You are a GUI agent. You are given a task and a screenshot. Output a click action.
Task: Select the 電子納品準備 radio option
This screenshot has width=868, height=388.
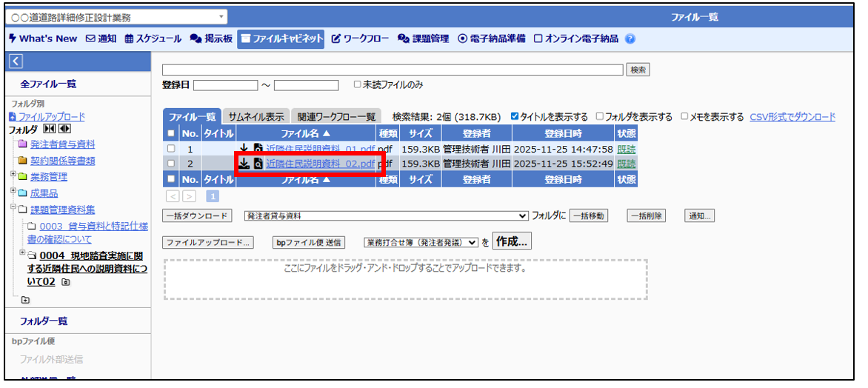463,39
